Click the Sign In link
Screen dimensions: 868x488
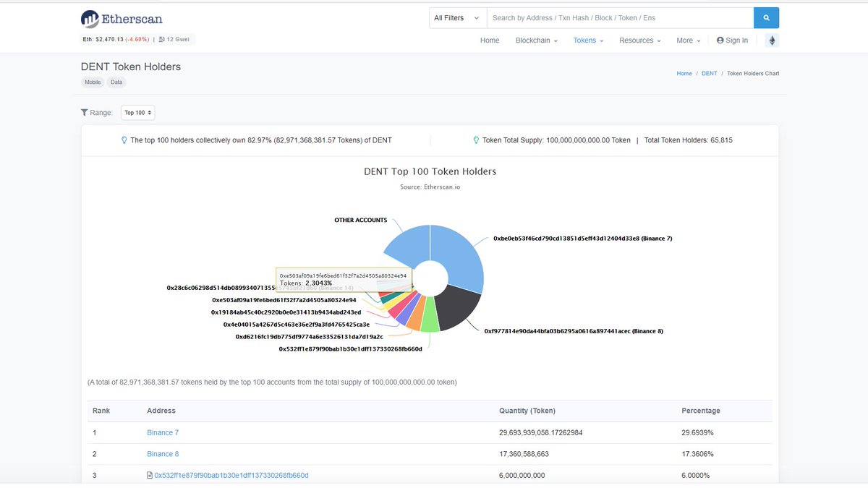click(x=732, y=40)
